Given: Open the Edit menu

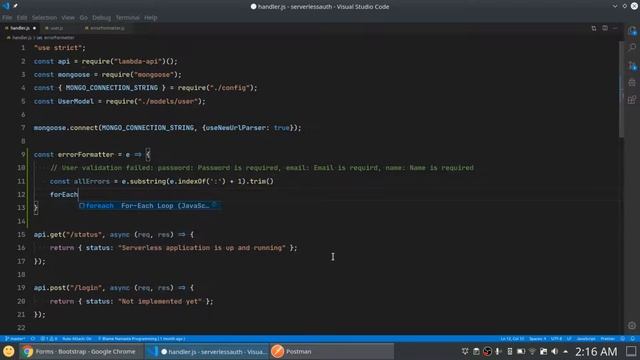Looking at the screenshot, I should tap(22, 18).
